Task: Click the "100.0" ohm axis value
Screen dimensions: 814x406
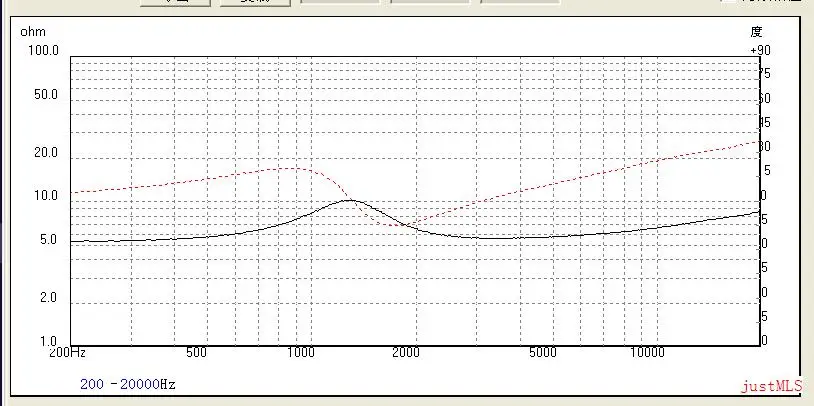Action: (x=43, y=51)
